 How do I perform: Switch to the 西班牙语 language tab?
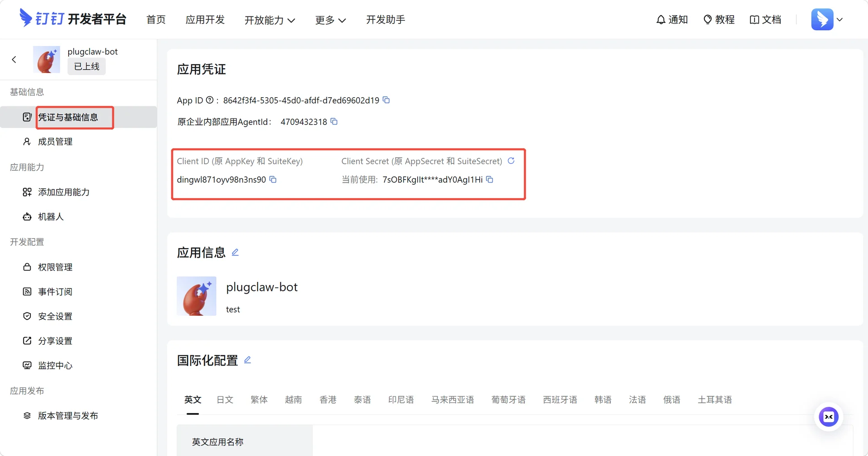point(560,399)
